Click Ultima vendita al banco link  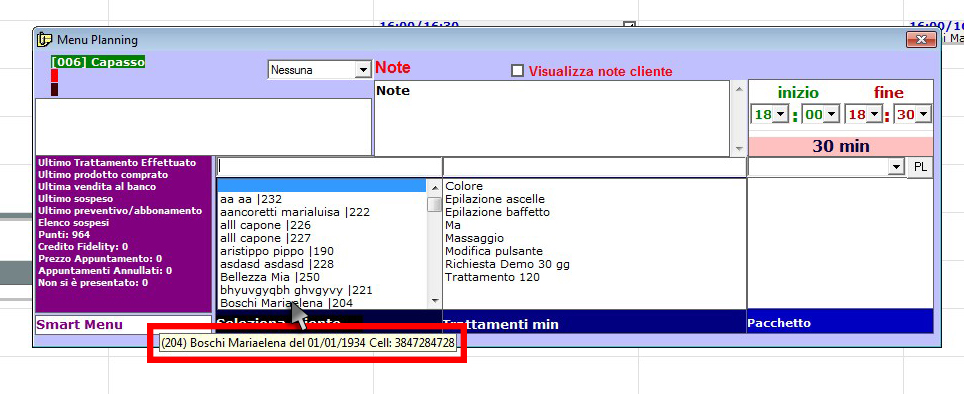[97, 186]
